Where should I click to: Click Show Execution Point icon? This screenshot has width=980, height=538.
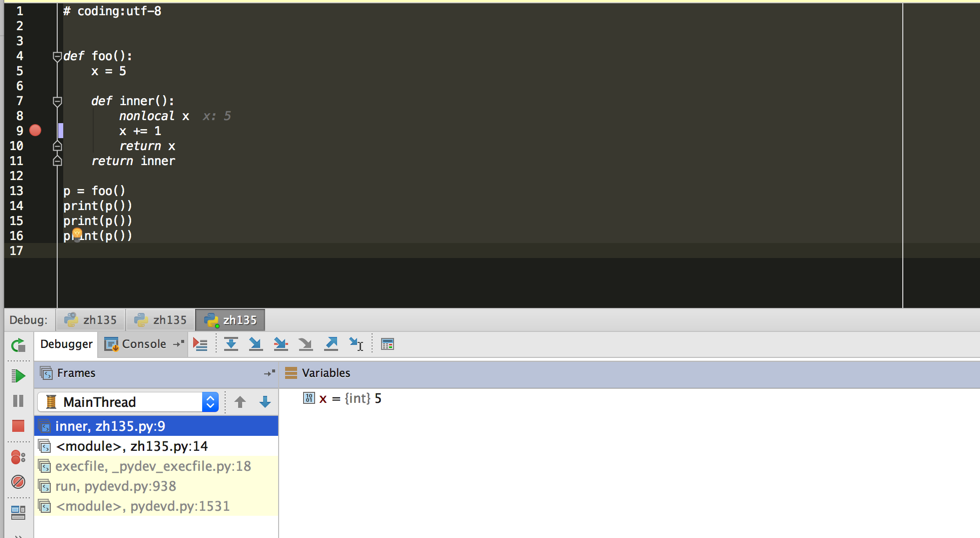coord(200,344)
